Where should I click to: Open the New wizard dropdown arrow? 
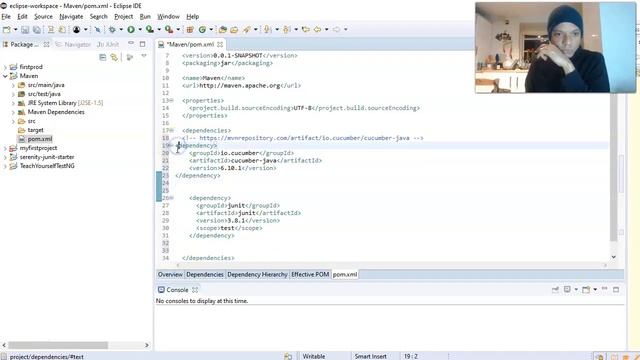(x=16, y=29)
